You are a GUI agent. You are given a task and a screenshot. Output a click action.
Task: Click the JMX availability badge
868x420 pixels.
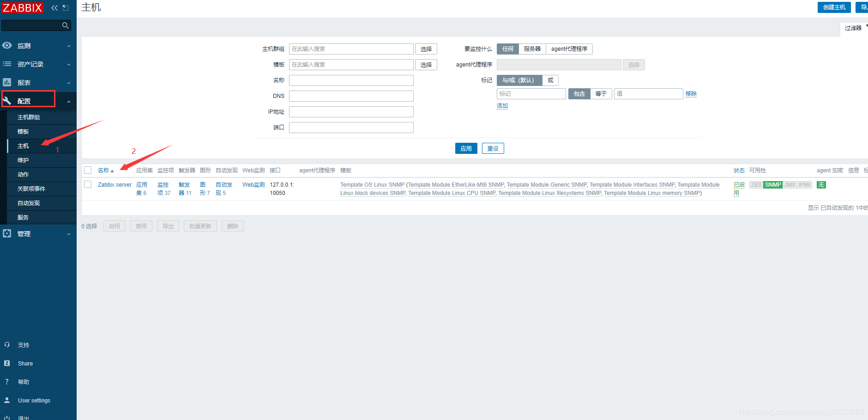click(790, 185)
